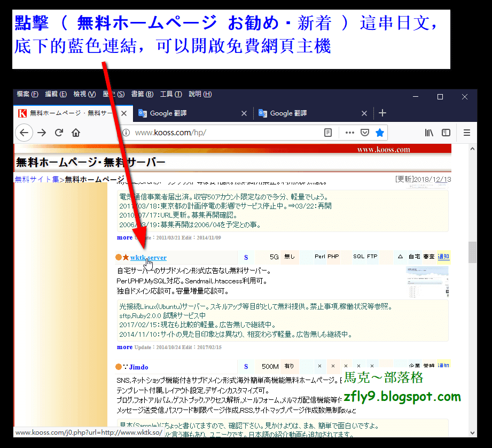Click the vertical scrollbar thumb
Viewport: 492px width, 448px height.
click(473, 252)
